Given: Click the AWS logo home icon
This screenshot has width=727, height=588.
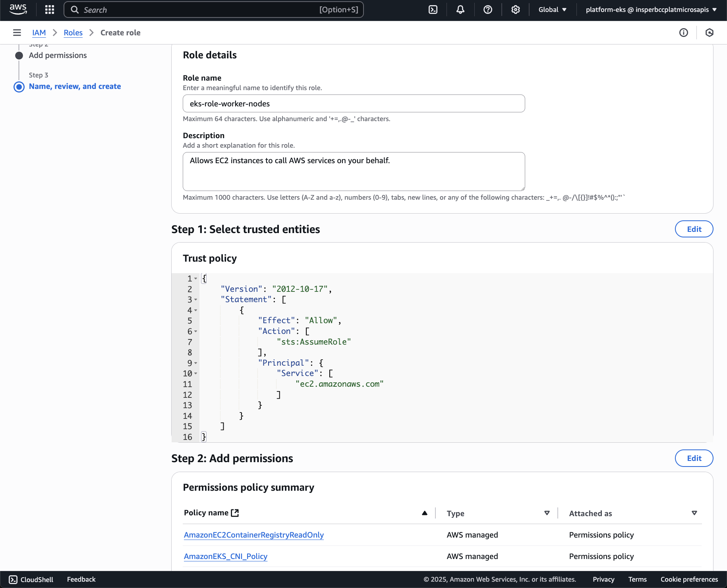Looking at the screenshot, I should pos(18,10).
